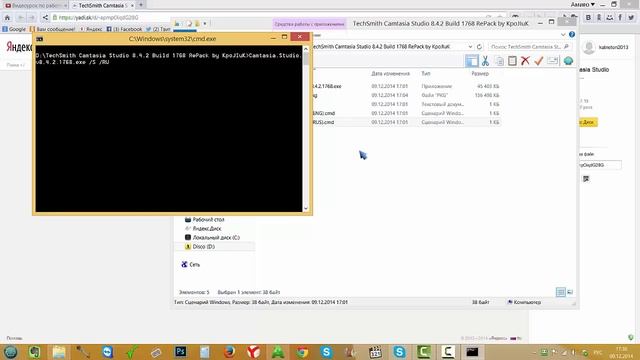Viewport: 640px width, 360px height.
Task: Click the Facebook share icon in browser
Action: point(620,18)
